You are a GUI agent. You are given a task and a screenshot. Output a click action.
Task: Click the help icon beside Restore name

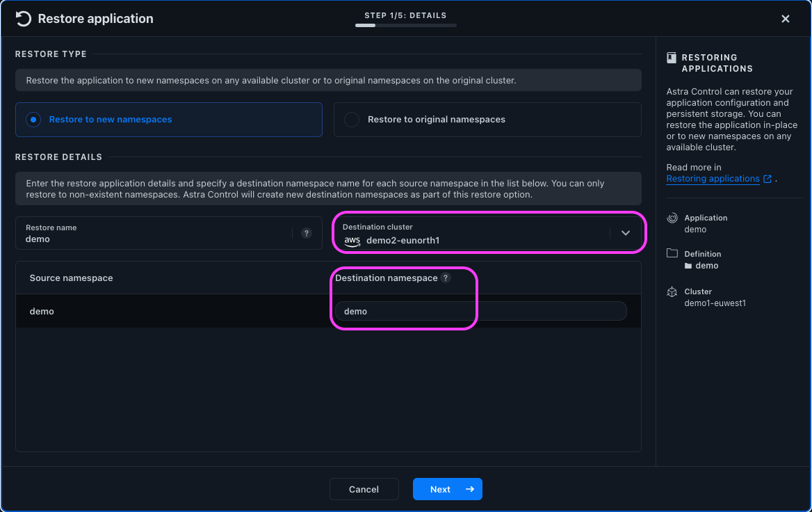[x=307, y=233]
